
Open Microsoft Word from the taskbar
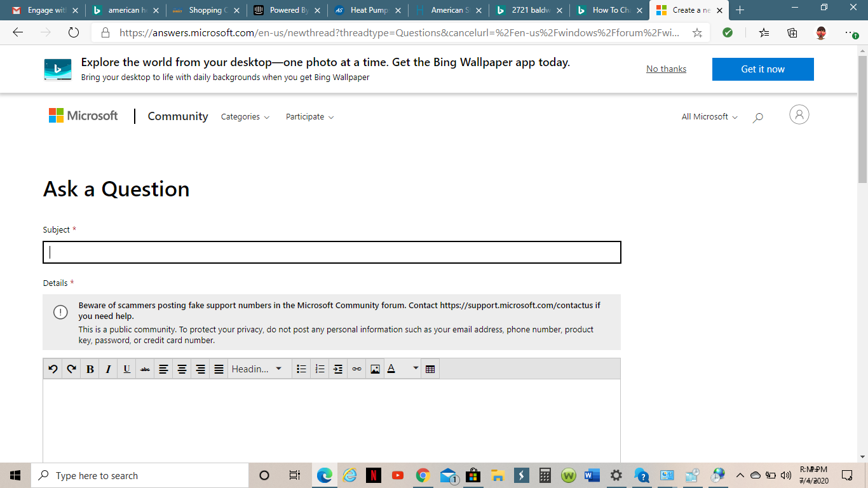(592, 475)
